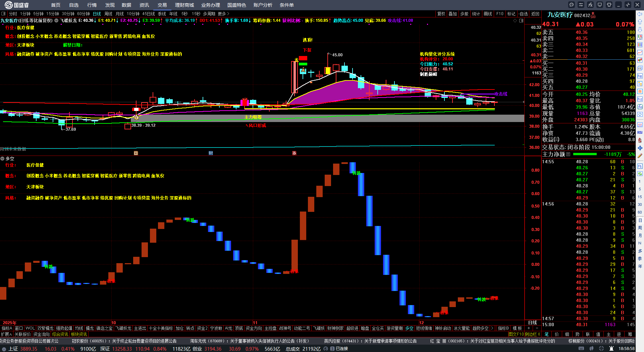Click the 模板 template button

click(x=518, y=328)
